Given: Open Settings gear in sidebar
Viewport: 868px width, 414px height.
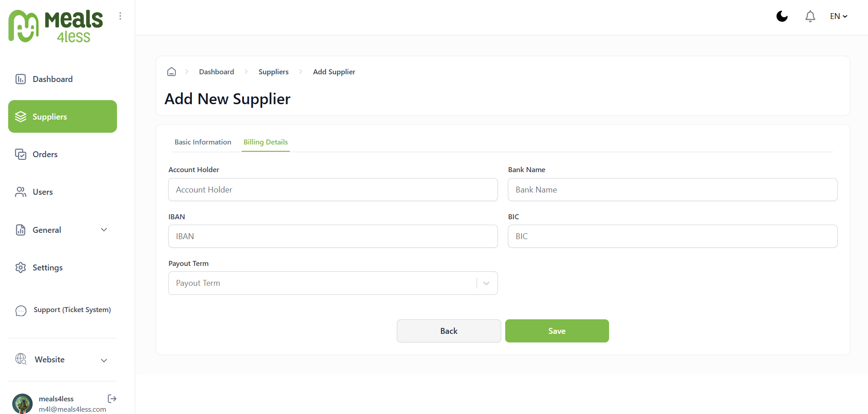Looking at the screenshot, I should click(x=20, y=268).
